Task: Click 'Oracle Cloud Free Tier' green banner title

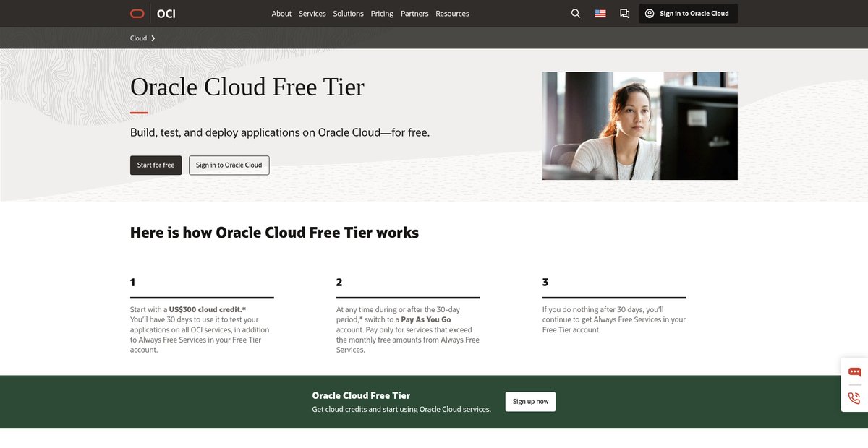Action: (x=361, y=395)
